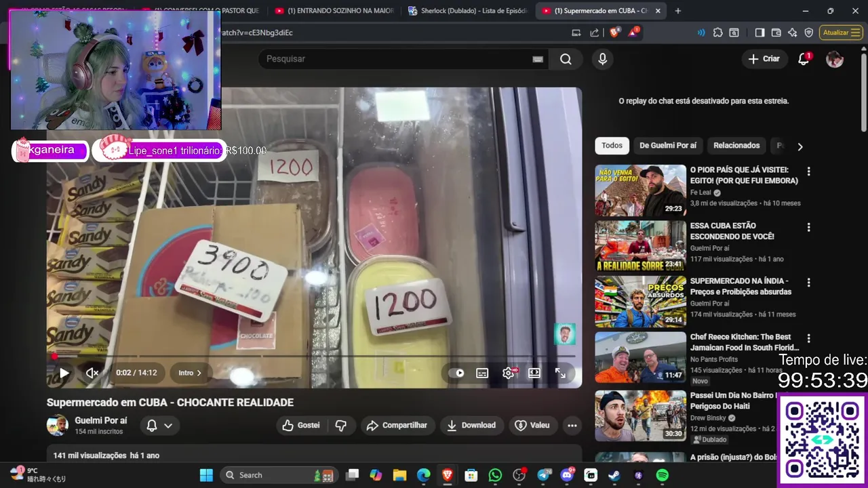This screenshot has width=868, height=488.
Task: Click the Atualizar update menu button
Action: [841, 33]
